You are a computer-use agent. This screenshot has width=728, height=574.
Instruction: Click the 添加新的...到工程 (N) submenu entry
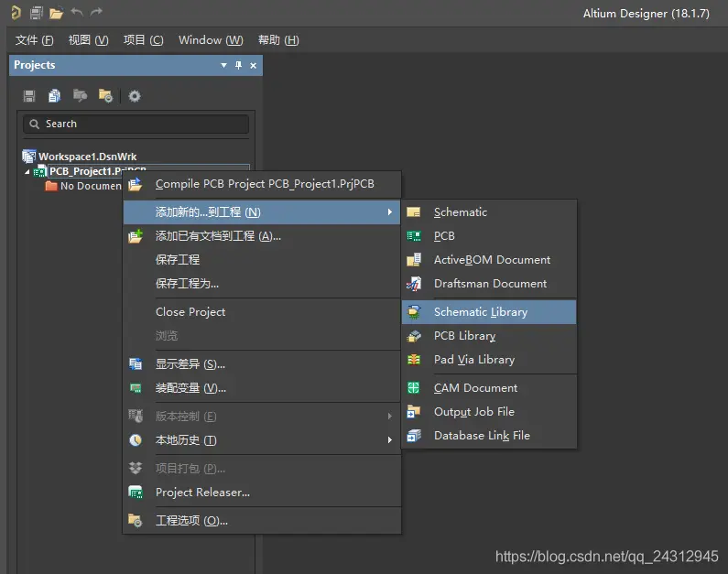pyautogui.click(x=261, y=212)
